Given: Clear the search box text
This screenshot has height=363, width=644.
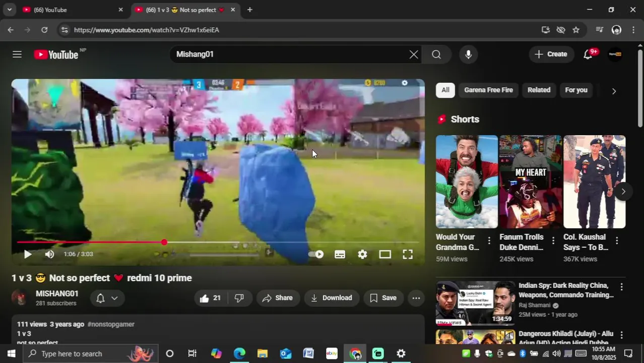Looking at the screenshot, I should click(414, 54).
